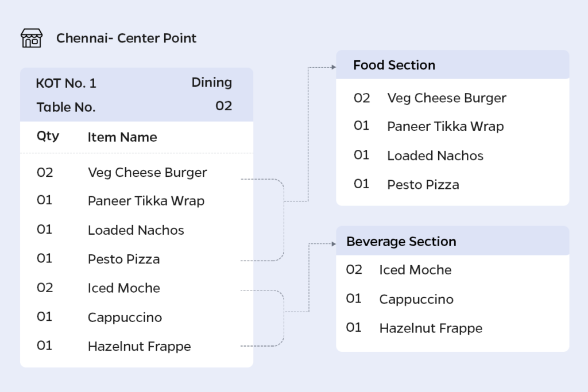Click the store icon beside Chennai- Center Point
The image size is (588, 392).
pos(32,38)
